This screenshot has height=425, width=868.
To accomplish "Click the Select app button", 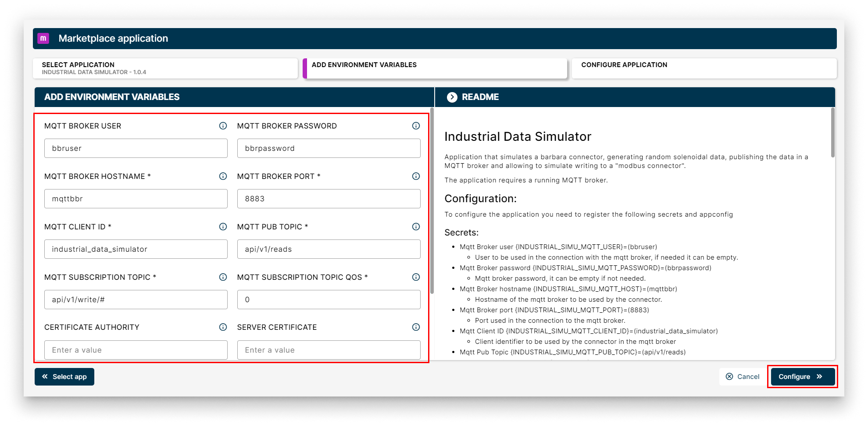I will point(64,376).
